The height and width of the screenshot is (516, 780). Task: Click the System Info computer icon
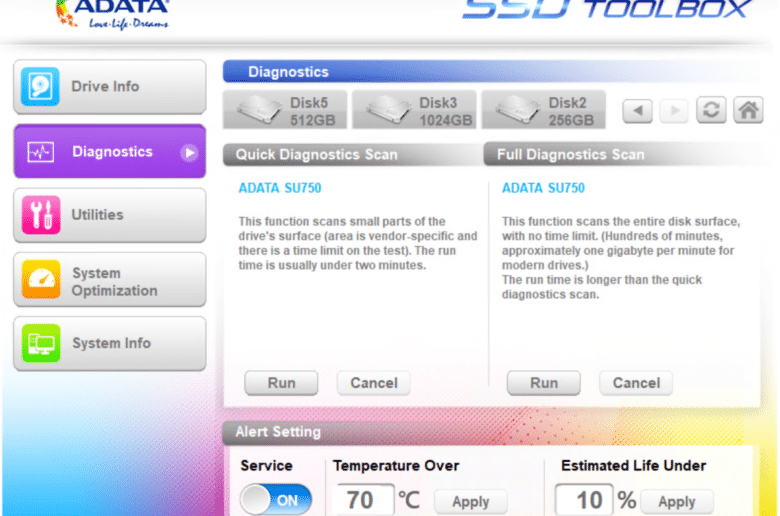click(41, 343)
